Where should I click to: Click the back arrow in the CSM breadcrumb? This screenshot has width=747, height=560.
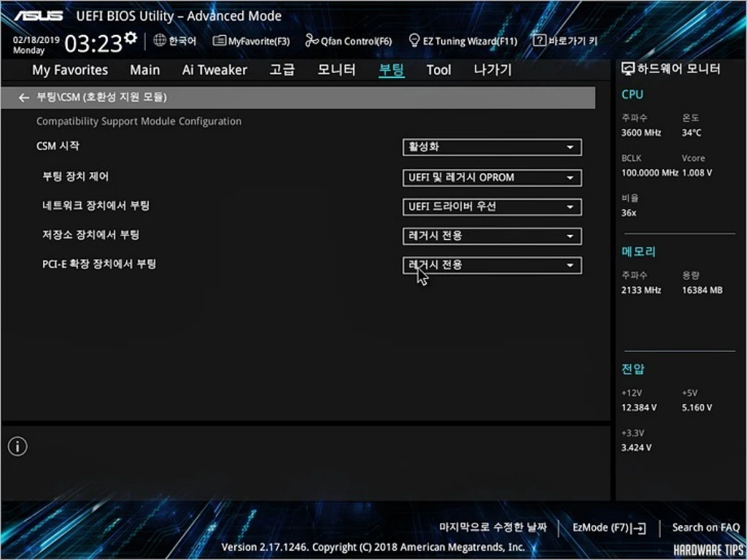pyautogui.click(x=24, y=98)
